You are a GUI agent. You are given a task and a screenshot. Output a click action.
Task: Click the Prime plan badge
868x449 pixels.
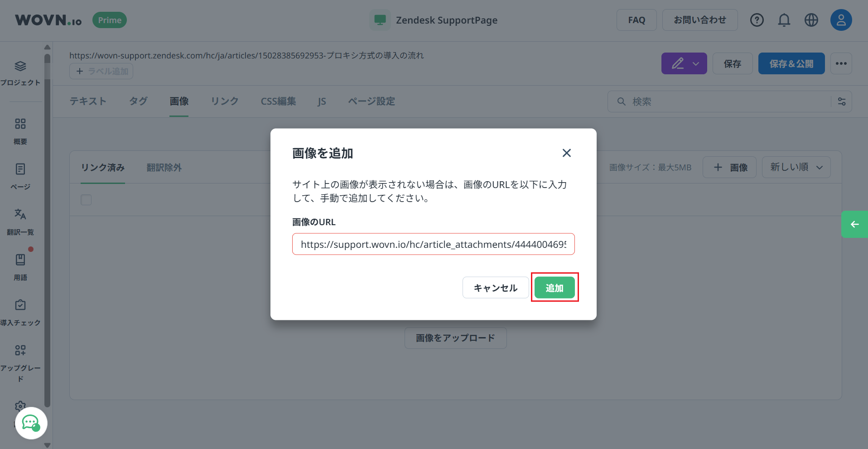click(x=110, y=20)
